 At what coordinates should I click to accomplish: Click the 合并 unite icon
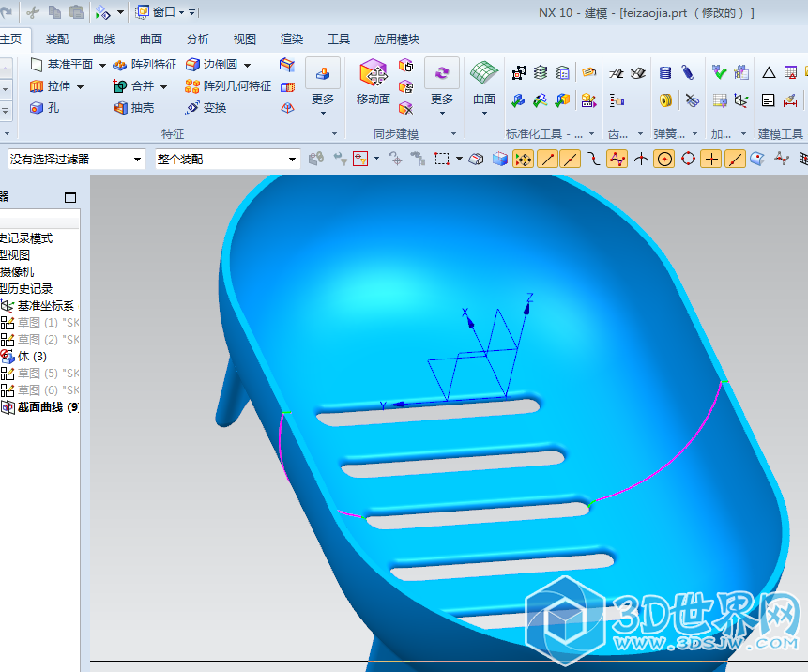(120, 86)
